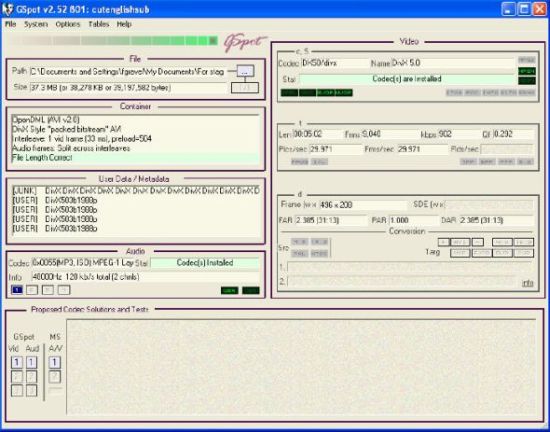
Task: Select the highlighted "File Length Correct" line
Action: pos(135,157)
